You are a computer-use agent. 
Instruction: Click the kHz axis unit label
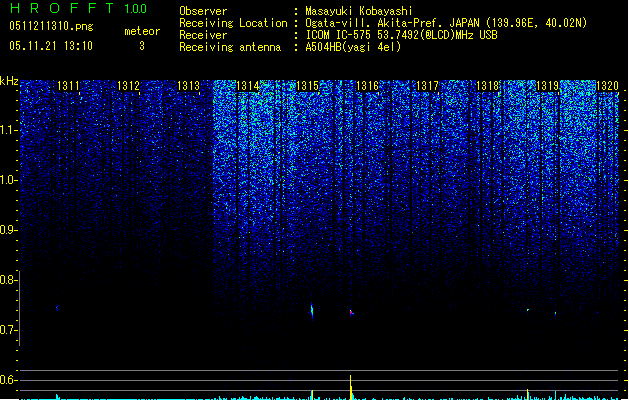[x=9, y=81]
